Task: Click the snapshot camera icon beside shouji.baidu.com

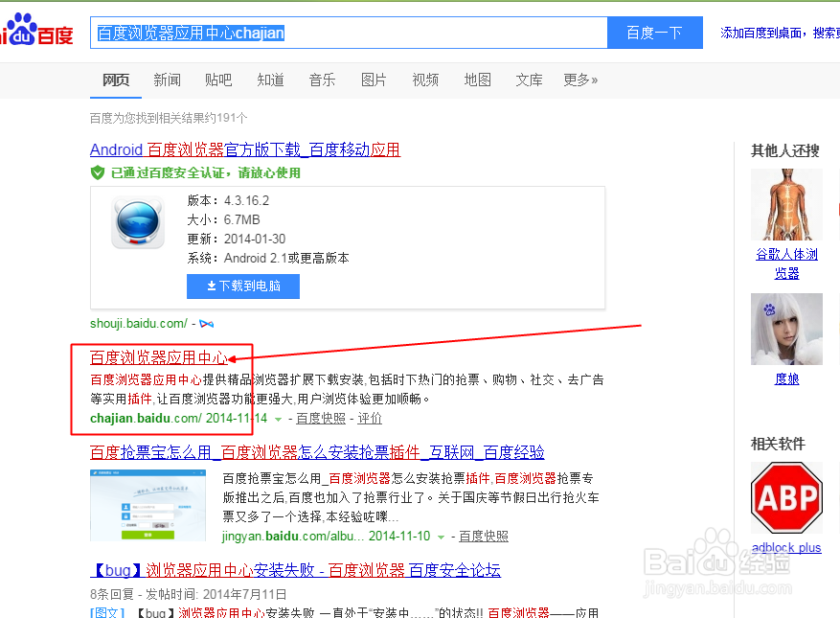Action: tap(206, 324)
